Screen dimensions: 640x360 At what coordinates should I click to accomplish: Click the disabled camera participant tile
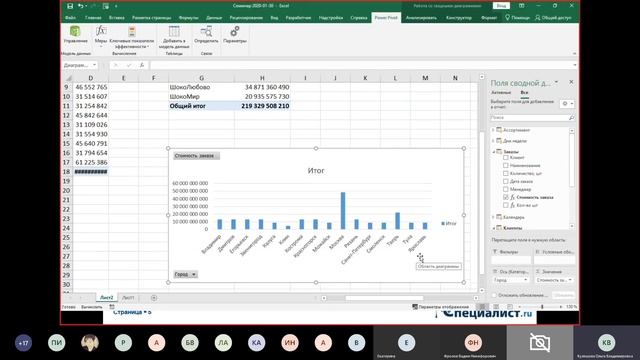coord(540,342)
